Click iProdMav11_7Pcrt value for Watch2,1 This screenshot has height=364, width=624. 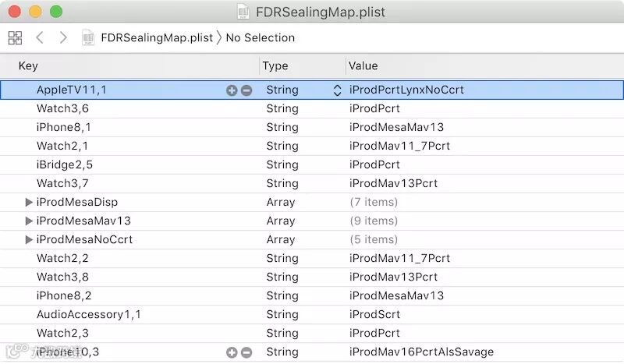coord(399,146)
